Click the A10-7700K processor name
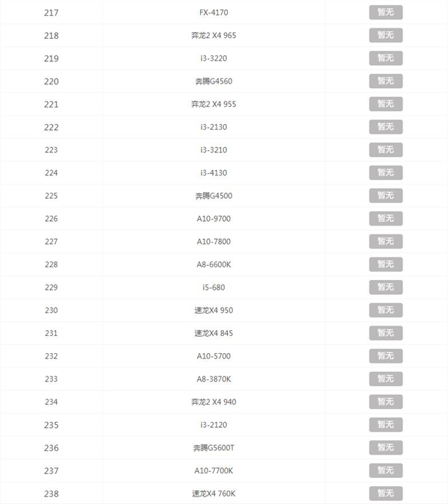Viewport: 448px width, 504px height. point(214,470)
